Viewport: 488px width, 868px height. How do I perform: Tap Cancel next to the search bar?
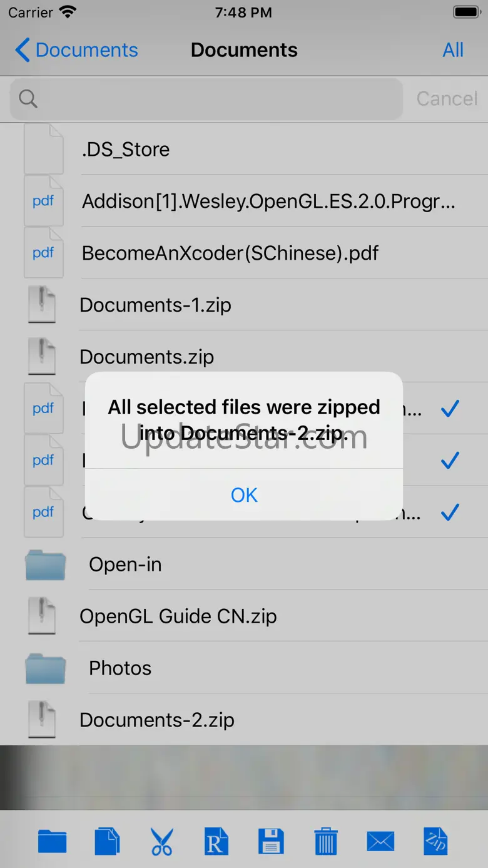[447, 99]
